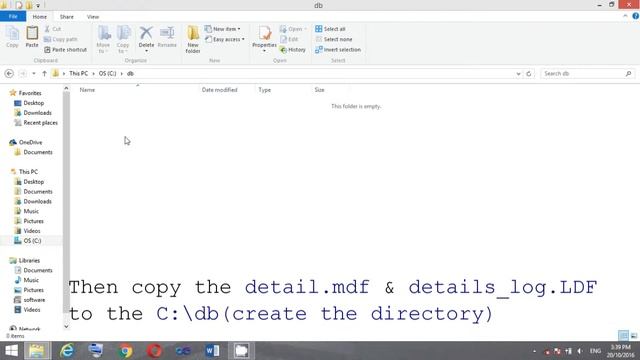The image size is (640, 360).
Task: Expand the address bar history dropdown
Action: click(518, 74)
